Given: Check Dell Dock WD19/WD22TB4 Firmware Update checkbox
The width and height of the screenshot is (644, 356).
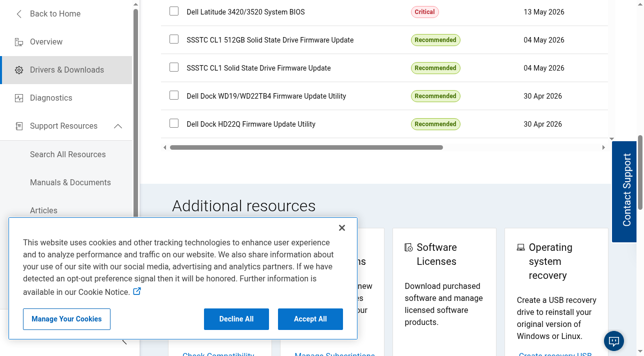Looking at the screenshot, I should coord(174,95).
